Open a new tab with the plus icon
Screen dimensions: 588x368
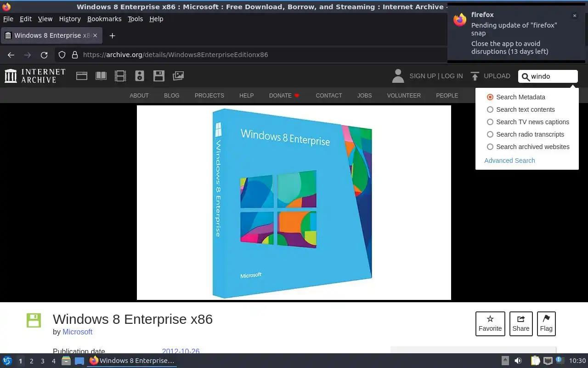(x=112, y=35)
